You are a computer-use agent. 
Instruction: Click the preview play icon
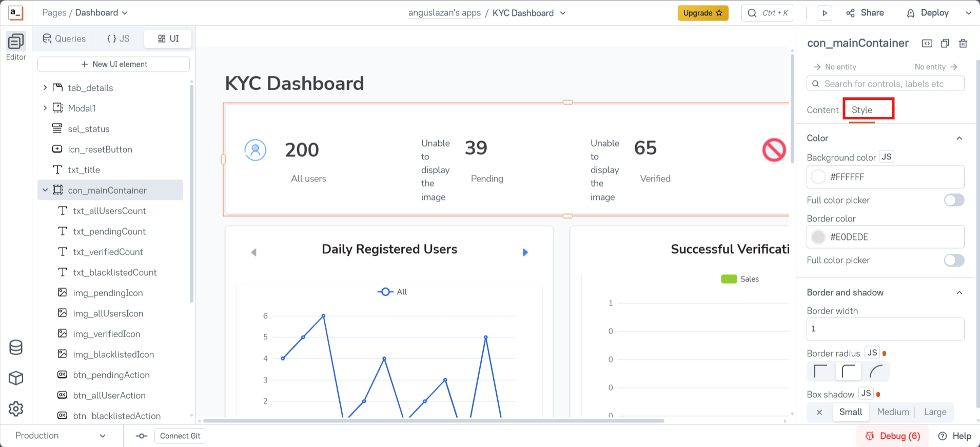(825, 13)
